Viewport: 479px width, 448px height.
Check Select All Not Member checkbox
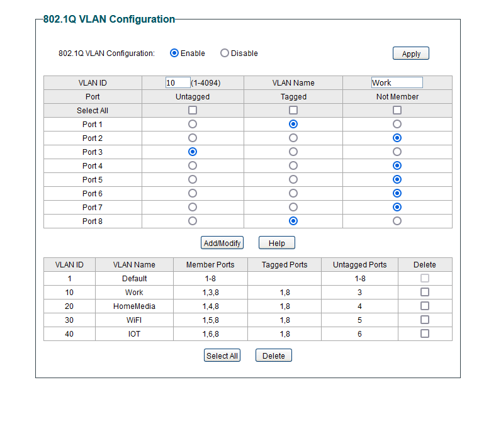tap(397, 110)
